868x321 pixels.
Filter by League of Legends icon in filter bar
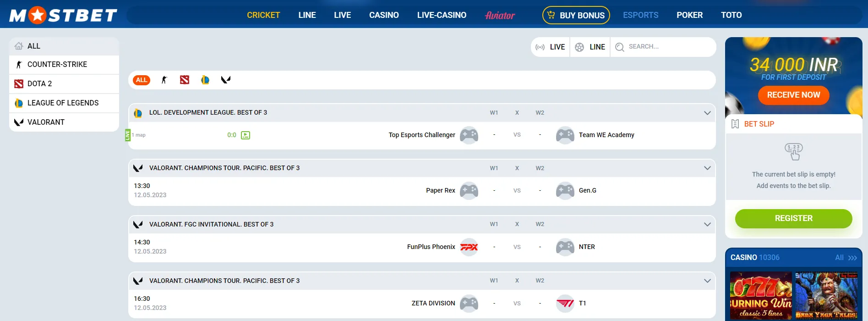[205, 80]
